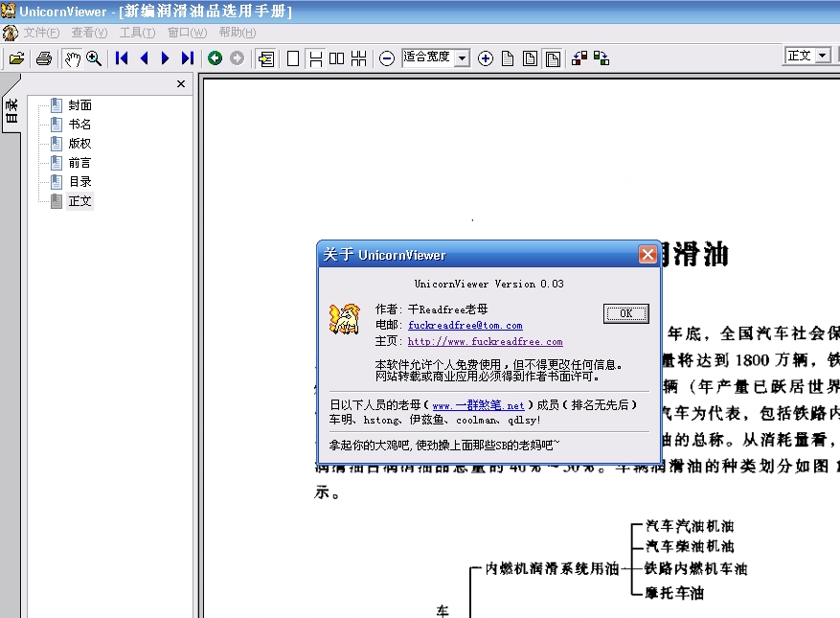Go to the next page arrow
The width and height of the screenshot is (840, 618).
pos(165,57)
